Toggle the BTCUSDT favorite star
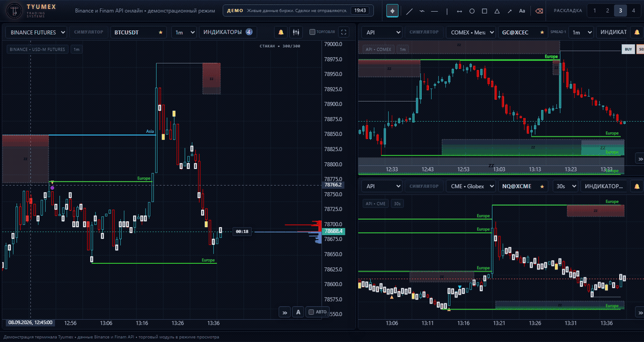The width and height of the screenshot is (644, 342). point(160,33)
